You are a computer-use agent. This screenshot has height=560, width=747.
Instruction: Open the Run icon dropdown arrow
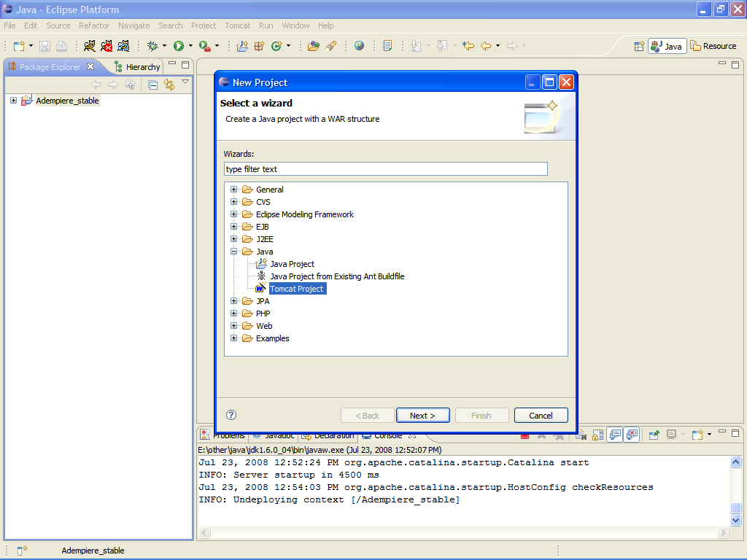click(190, 46)
